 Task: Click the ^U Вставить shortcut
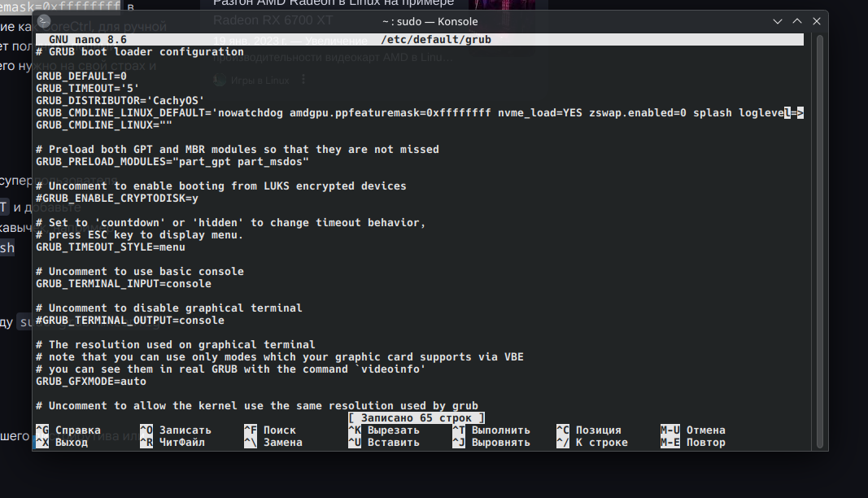384,442
